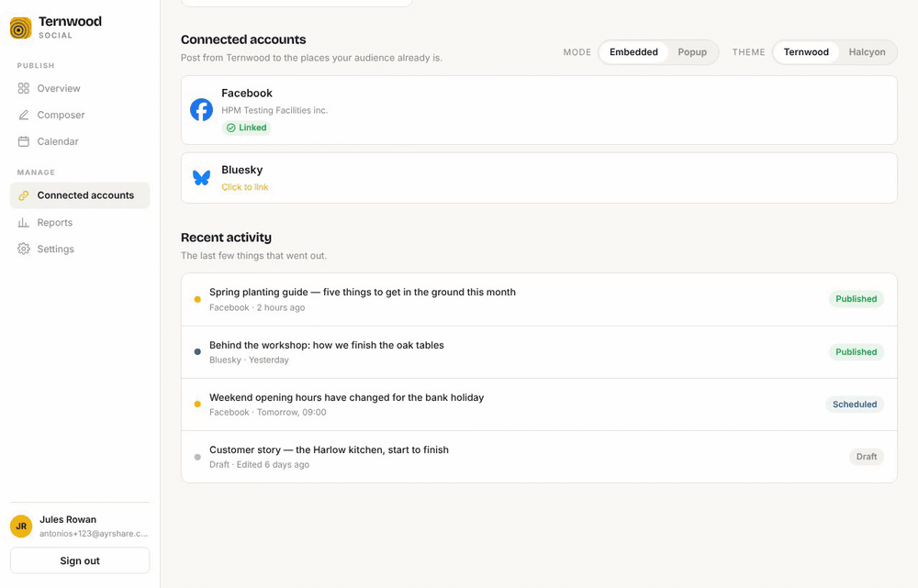Open the Weekend opening hours post
Screen dimensions: 918x588
539,405
